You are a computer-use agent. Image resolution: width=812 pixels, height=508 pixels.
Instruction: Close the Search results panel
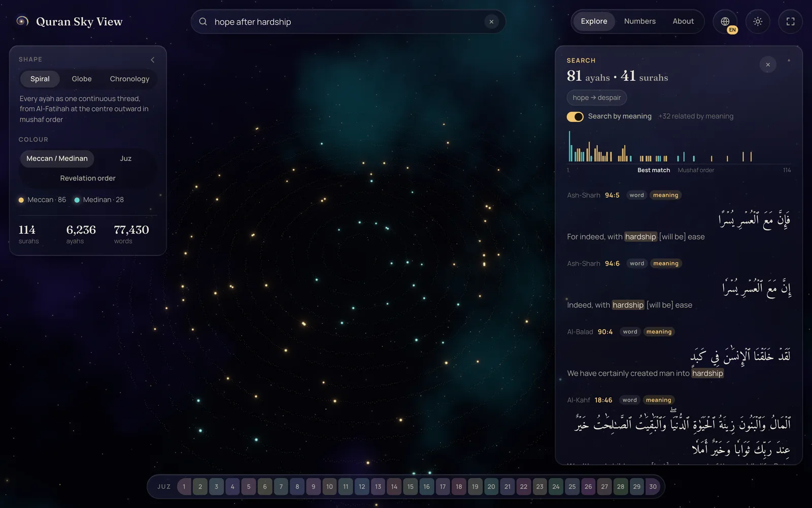(768, 65)
